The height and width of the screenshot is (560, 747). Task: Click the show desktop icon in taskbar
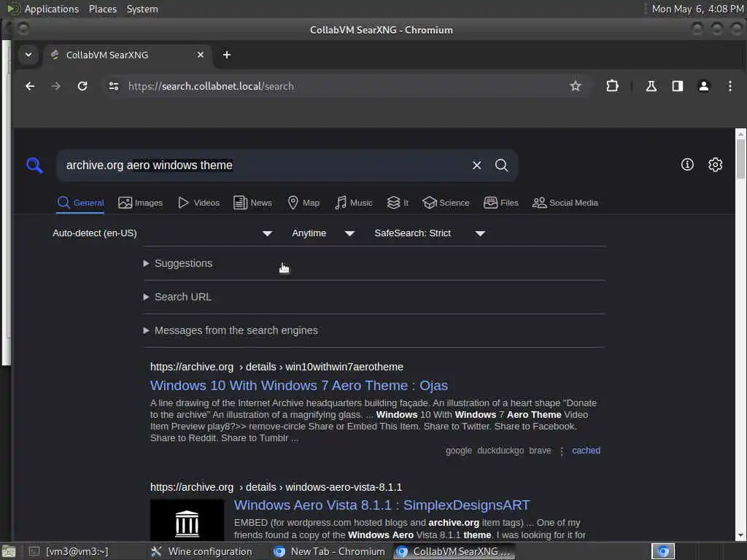point(9,552)
